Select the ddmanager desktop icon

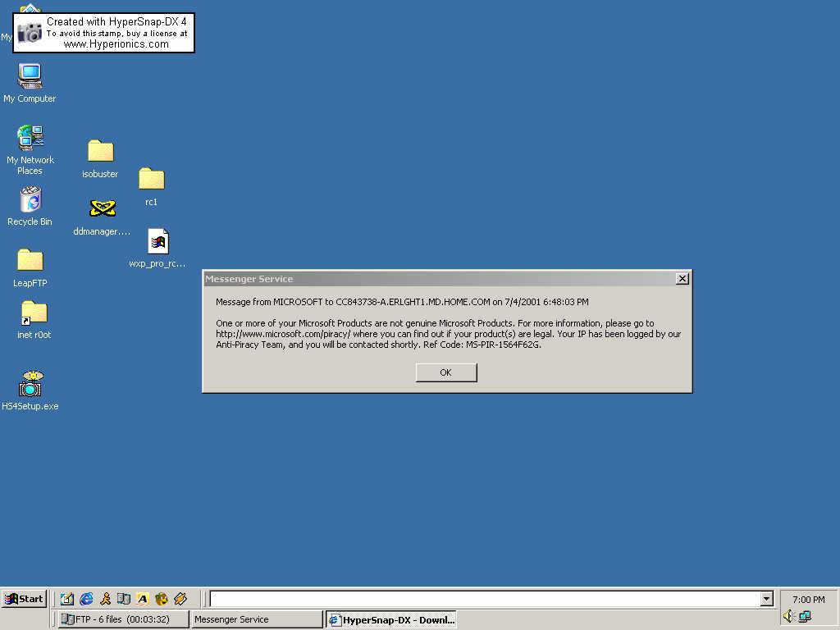click(102, 217)
